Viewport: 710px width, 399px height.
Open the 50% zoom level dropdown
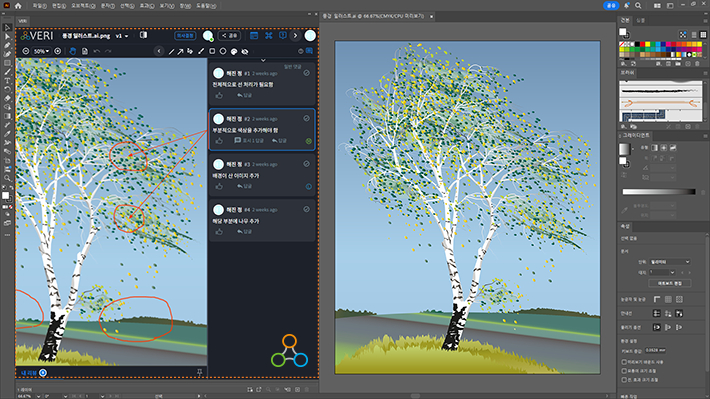click(42, 51)
